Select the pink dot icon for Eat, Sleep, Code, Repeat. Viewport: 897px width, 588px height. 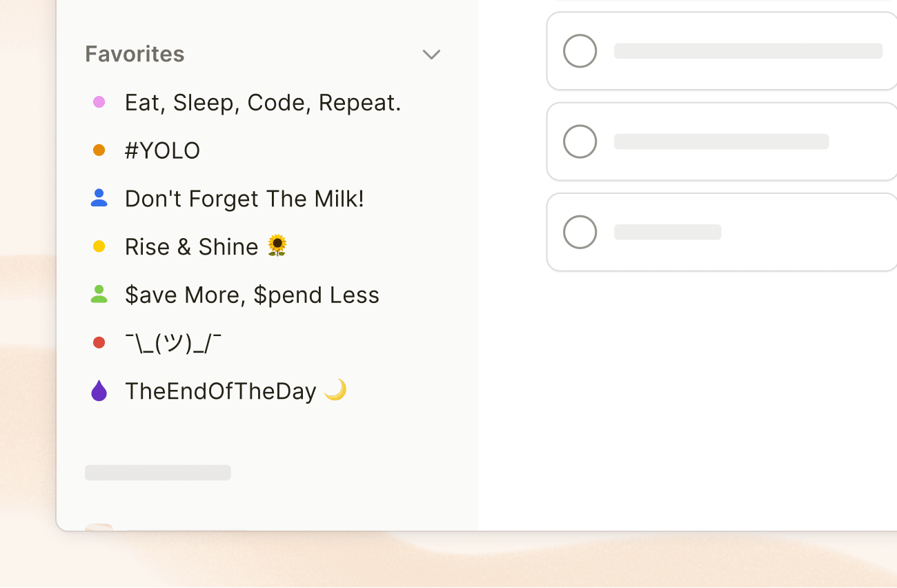99,101
